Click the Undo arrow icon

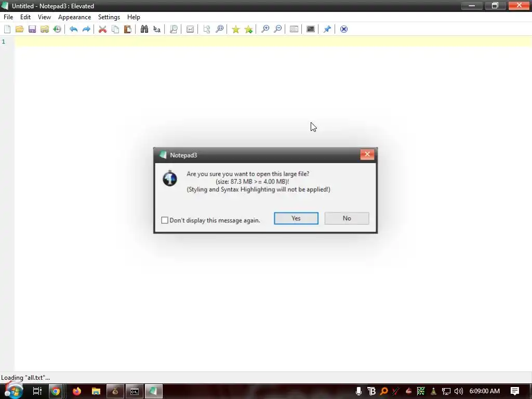(74, 29)
